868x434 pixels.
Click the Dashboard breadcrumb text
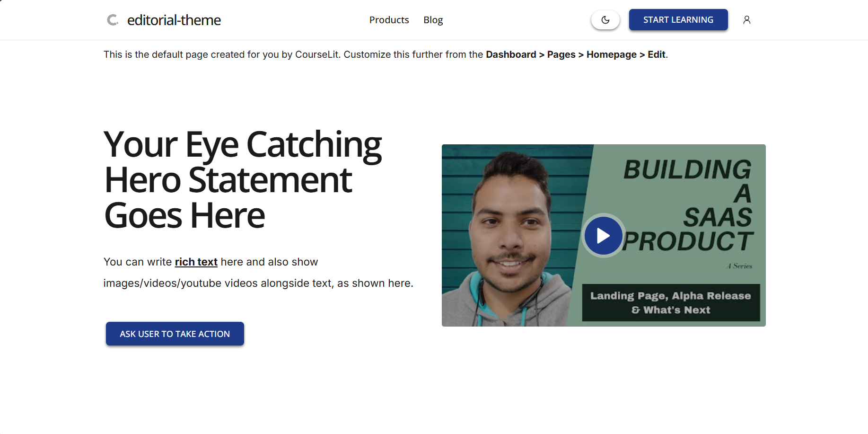[511, 54]
